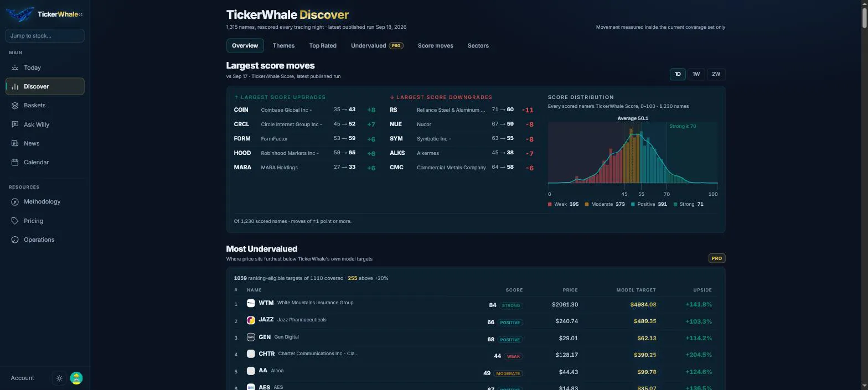Open the Pricing page link
The width and height of the screenshot is (868, 390).
[x=45, y=221]
